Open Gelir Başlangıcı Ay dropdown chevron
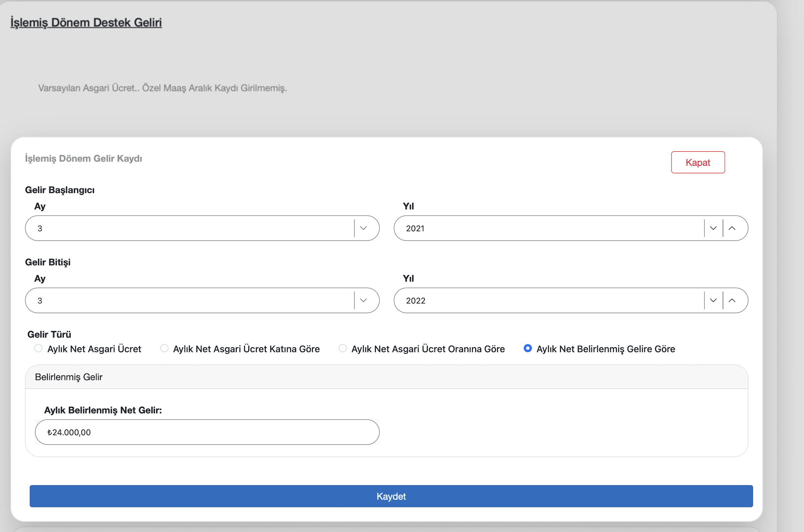The image size is (804, 532). point(363,228)
